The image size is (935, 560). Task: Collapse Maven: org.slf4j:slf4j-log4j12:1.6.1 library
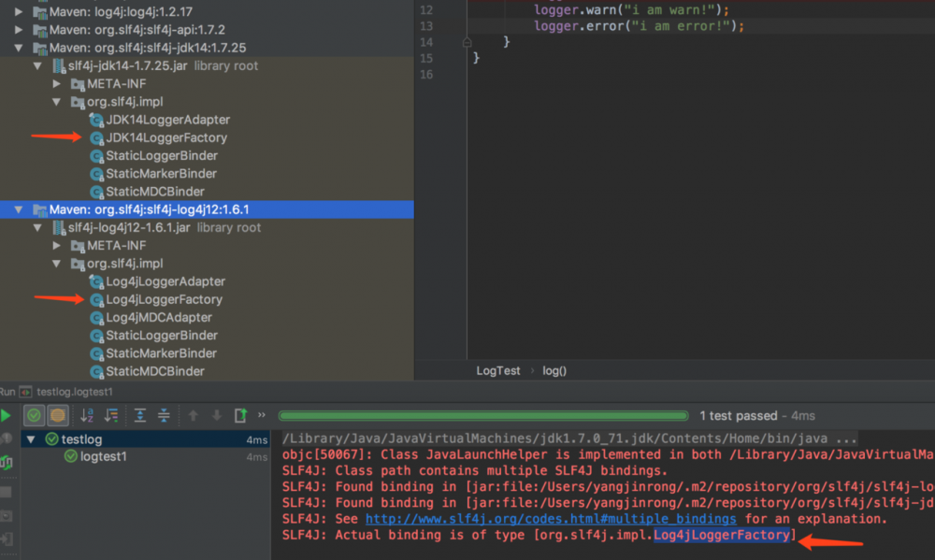pos(19,209)
